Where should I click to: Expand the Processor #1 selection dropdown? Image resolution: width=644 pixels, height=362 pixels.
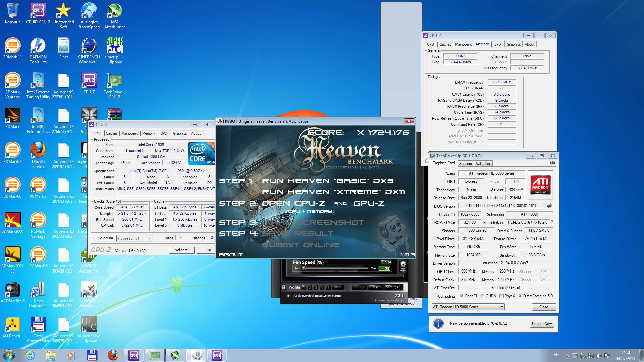149,238
